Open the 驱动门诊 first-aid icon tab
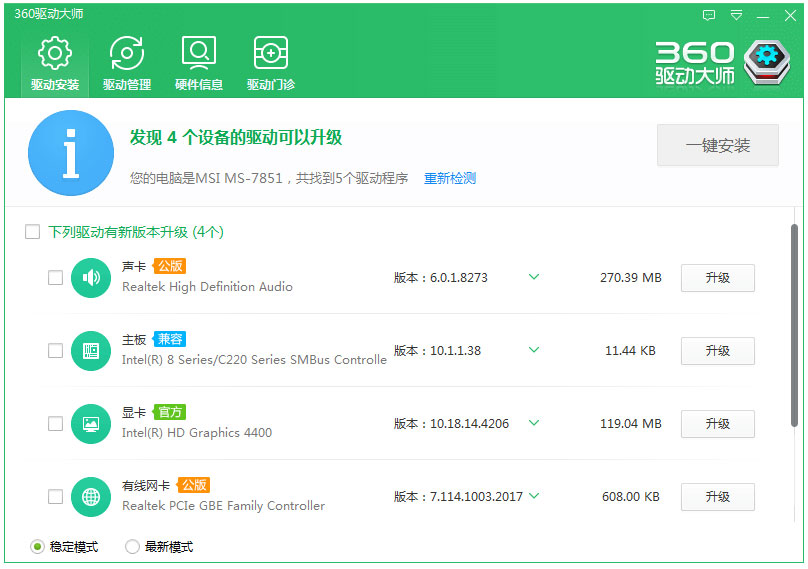The height and width of the screenshot is (569, 808). [271, 64]
